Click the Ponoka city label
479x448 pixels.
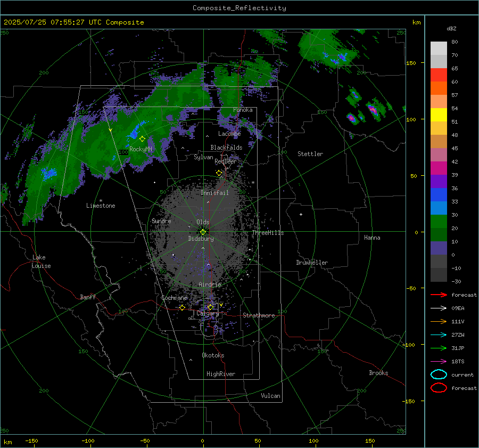point(243,110)
